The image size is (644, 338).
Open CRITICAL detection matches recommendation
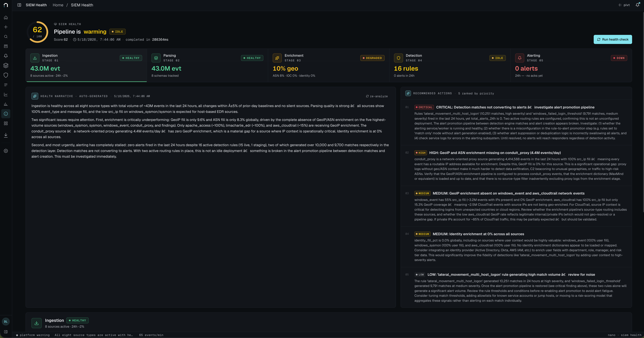[515, 107]
